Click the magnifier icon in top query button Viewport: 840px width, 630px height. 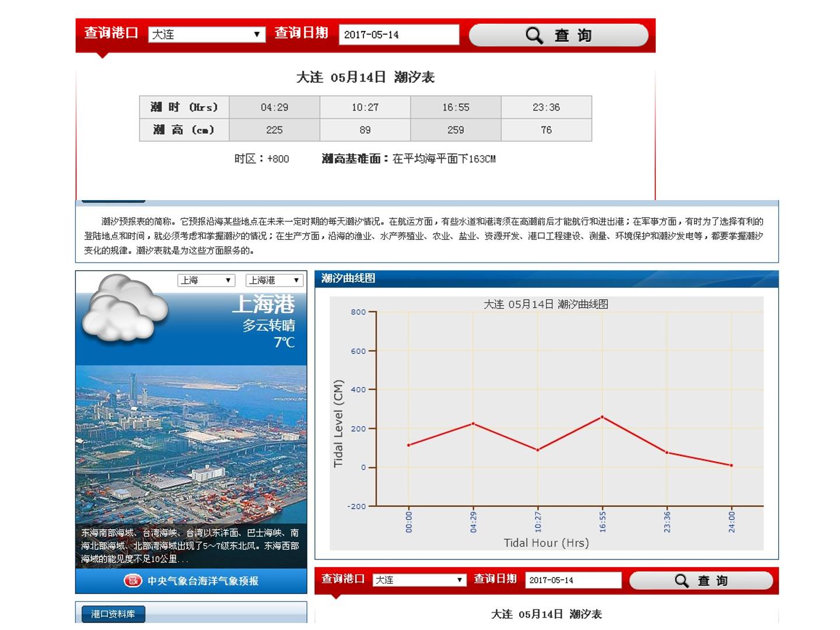pos(534,35)
